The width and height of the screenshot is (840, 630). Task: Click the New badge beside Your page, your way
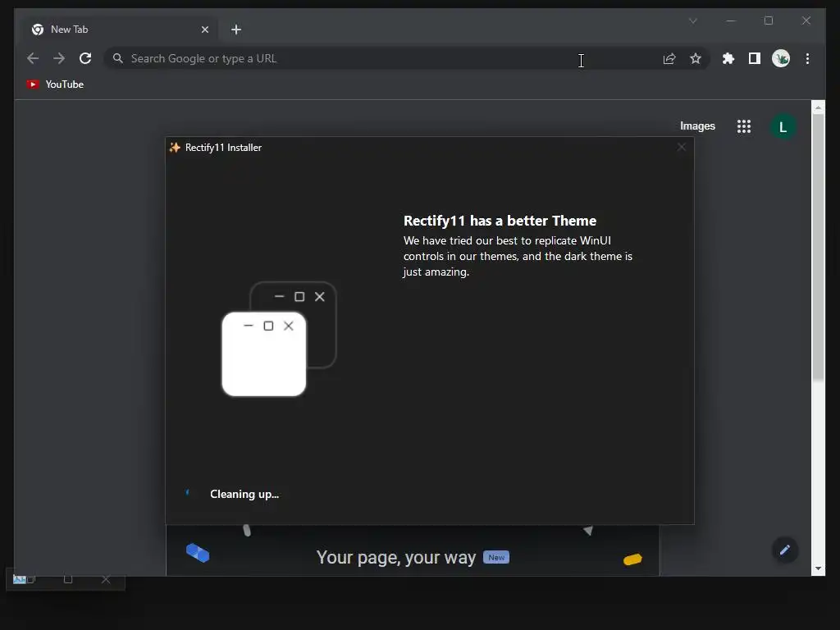coord(496,557)
